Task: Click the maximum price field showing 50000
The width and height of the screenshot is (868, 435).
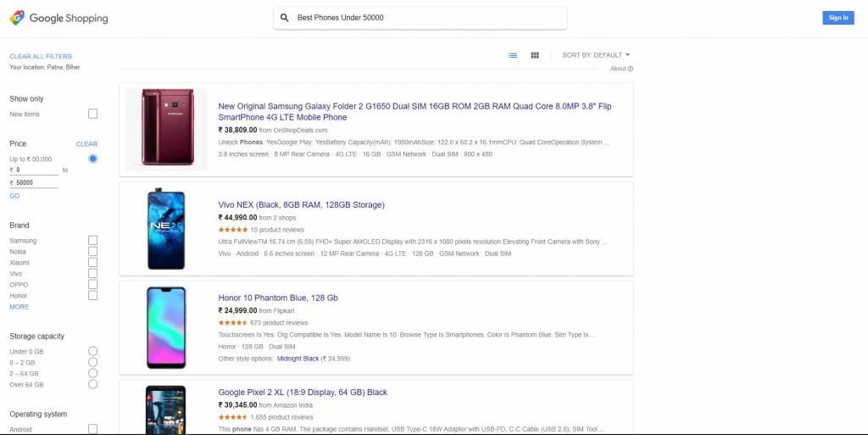Action: click(36, 182)
